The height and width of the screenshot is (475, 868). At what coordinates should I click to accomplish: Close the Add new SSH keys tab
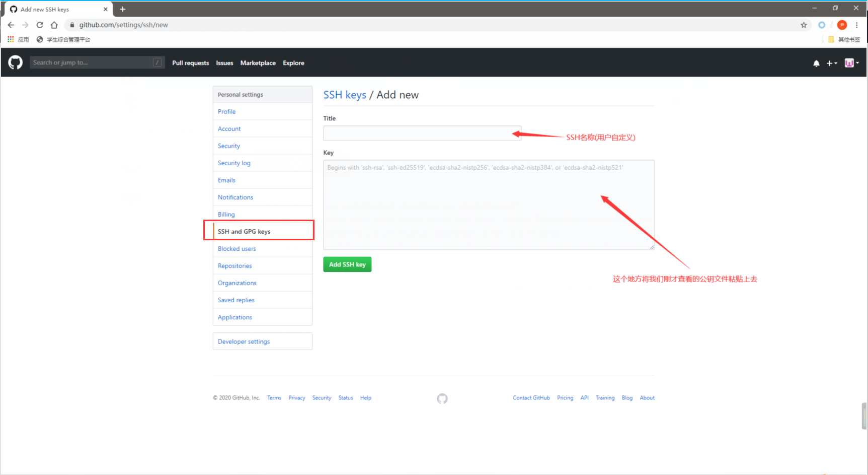pyautogui.click(x=106, y=9)
